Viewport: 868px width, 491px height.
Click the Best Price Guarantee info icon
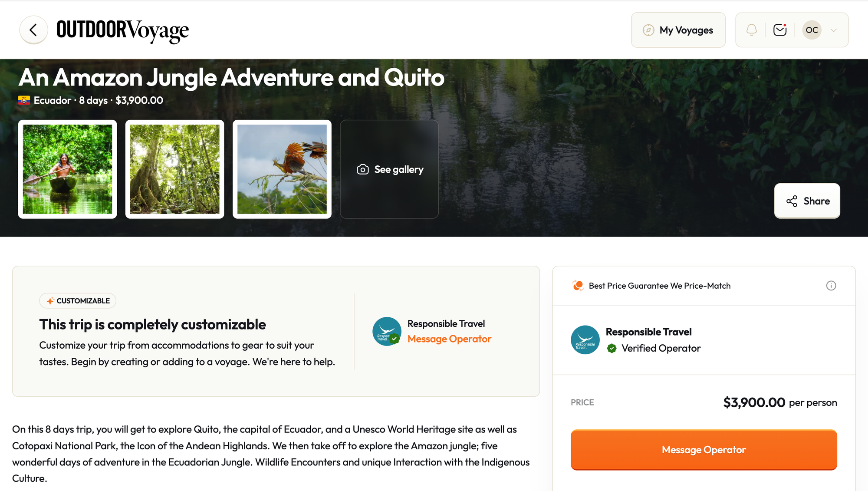831,286
